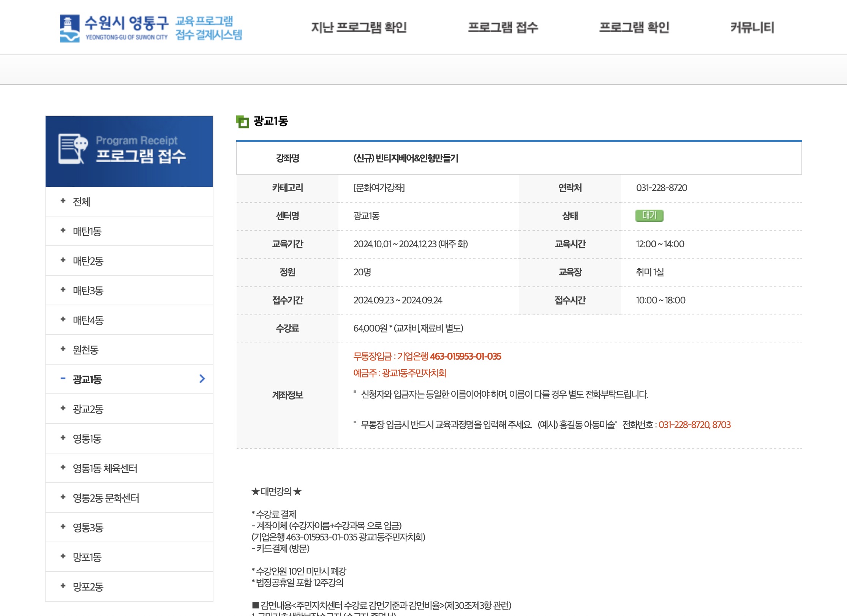This screenshot has width=847, height=616.
Task: Click the minus icon beside 광교1동
Action: click(x=63, y=379)
